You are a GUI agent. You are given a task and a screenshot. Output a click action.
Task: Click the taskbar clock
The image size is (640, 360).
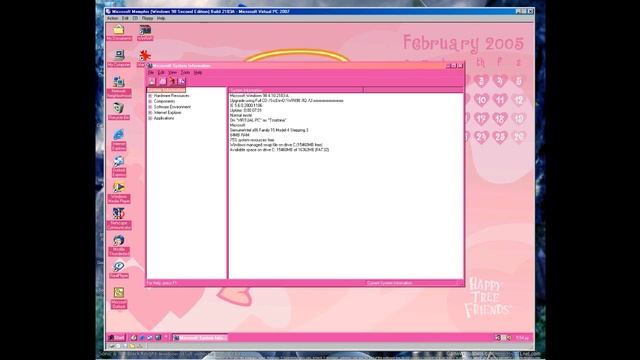tap(522, 338)
